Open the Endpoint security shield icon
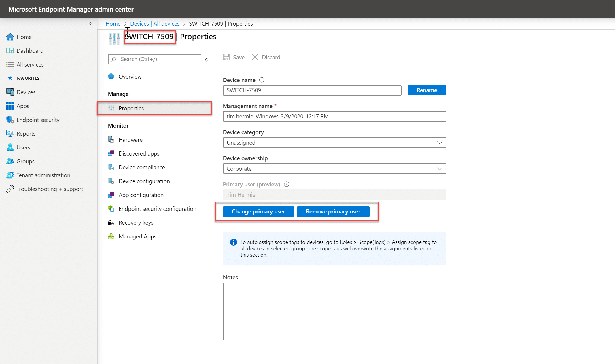 pos(10,120)
